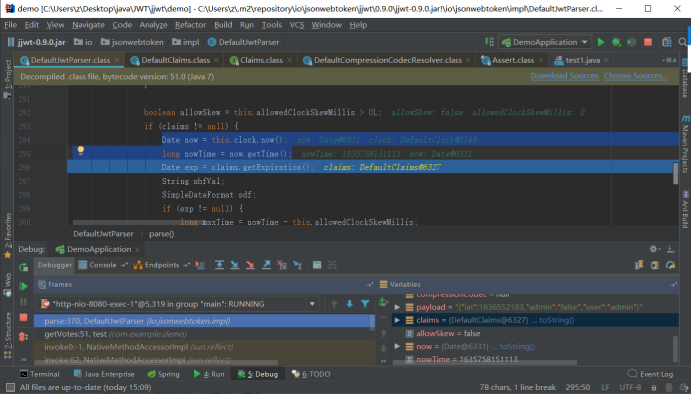Open the VCS menu
691x394 pixels.
pyautogui.click(x=297, y=25)
